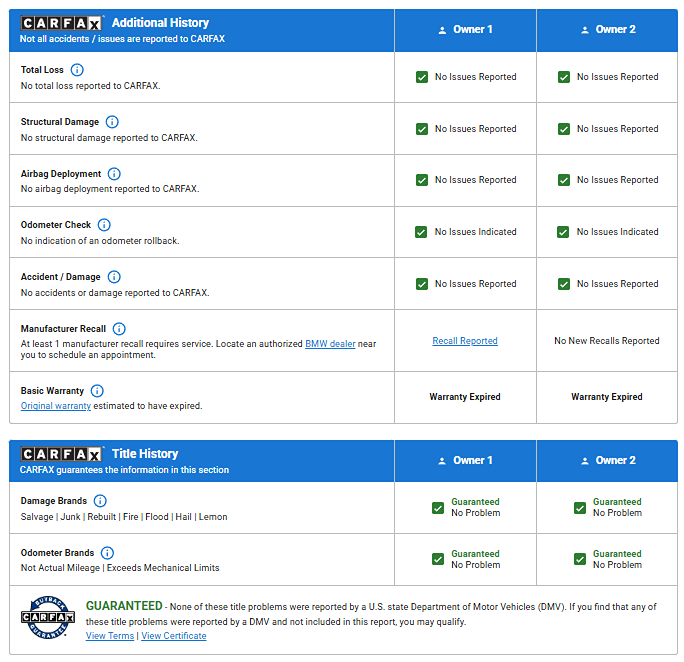Click the CARFAX logo in Additional History header
The image size is (684, 662).
(62, 23)
